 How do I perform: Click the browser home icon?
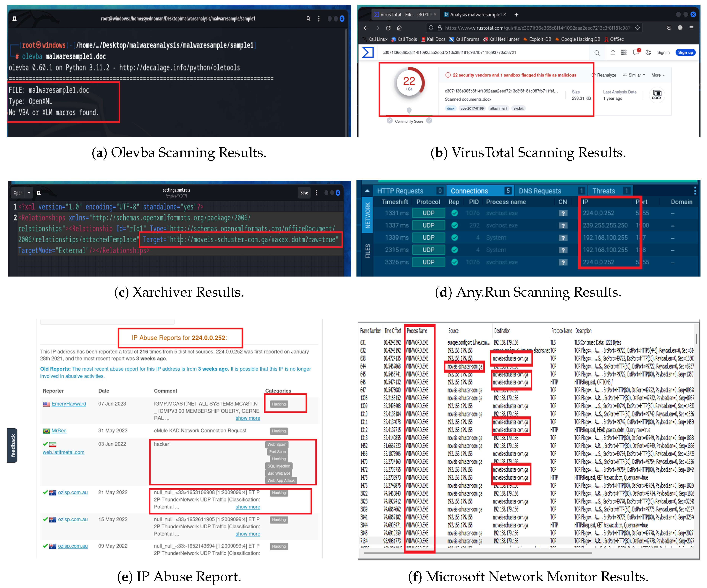(x=399, y=28)
